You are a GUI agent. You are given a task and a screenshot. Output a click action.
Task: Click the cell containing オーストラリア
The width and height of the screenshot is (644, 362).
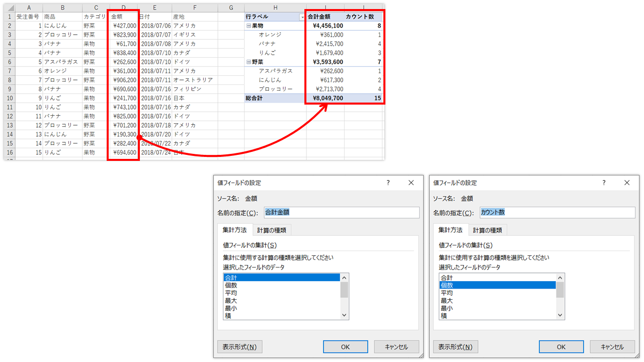pos(194,80)
